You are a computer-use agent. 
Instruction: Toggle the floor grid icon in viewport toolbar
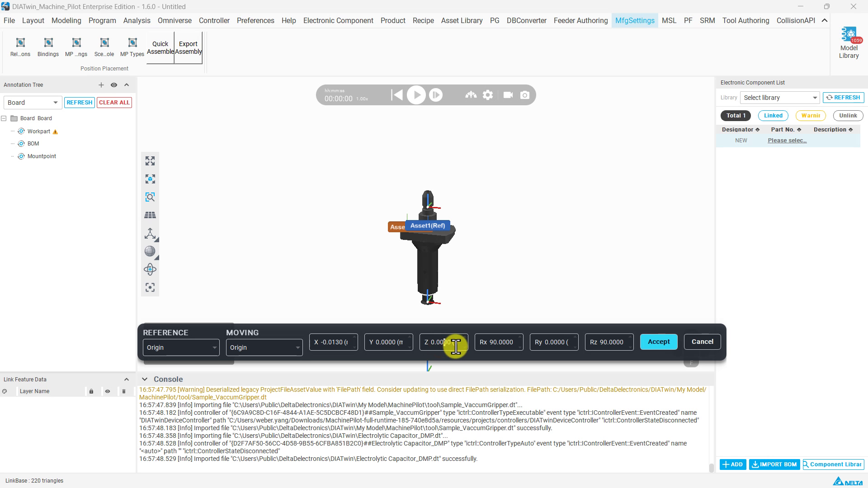pyautogui.click(x=150, y=215)
